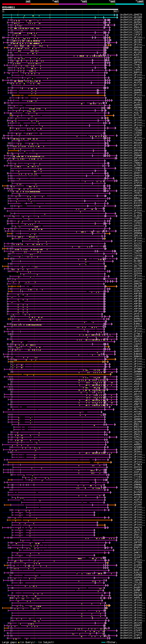Screen dimensions: 146x644
Task: Select hit label UniRef100_Q4A2B5
Action: 131,80
